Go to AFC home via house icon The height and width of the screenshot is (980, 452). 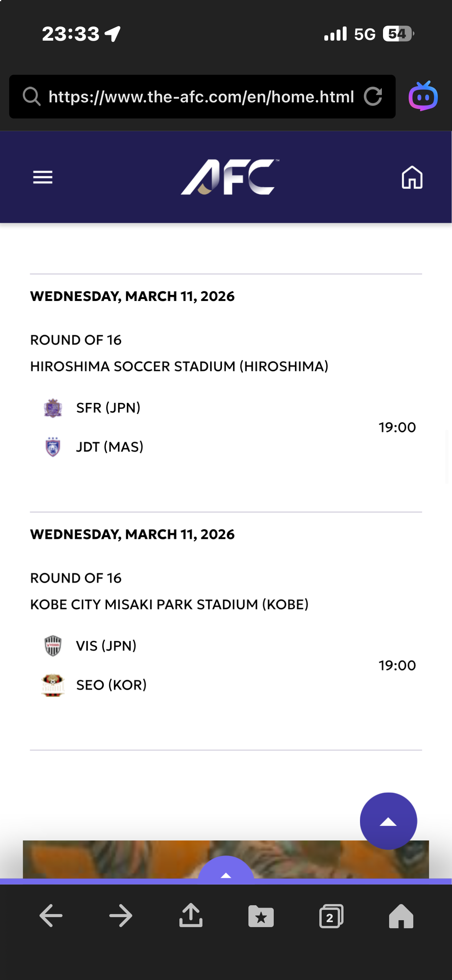412,177
